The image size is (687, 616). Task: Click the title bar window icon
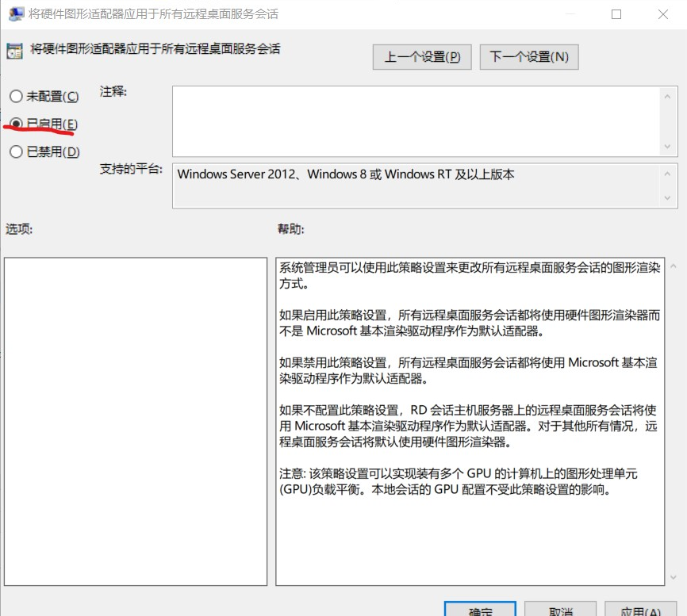[x=16, y=14]
